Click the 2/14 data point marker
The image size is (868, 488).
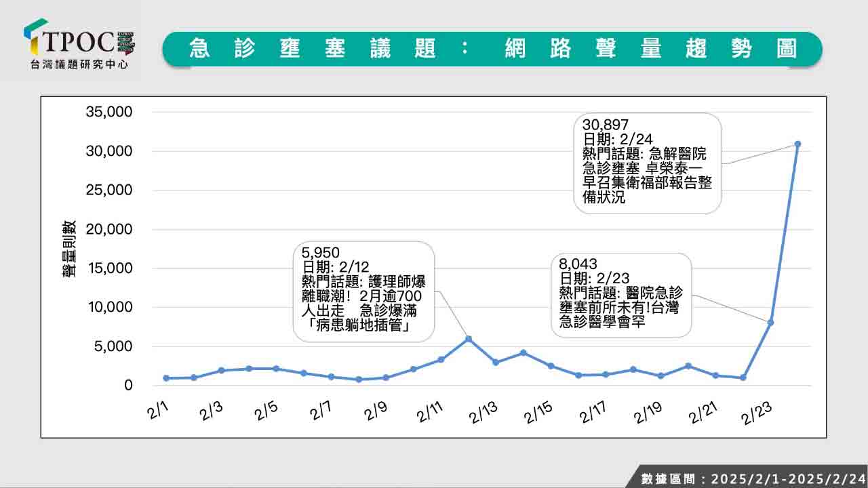click(523, 352)
